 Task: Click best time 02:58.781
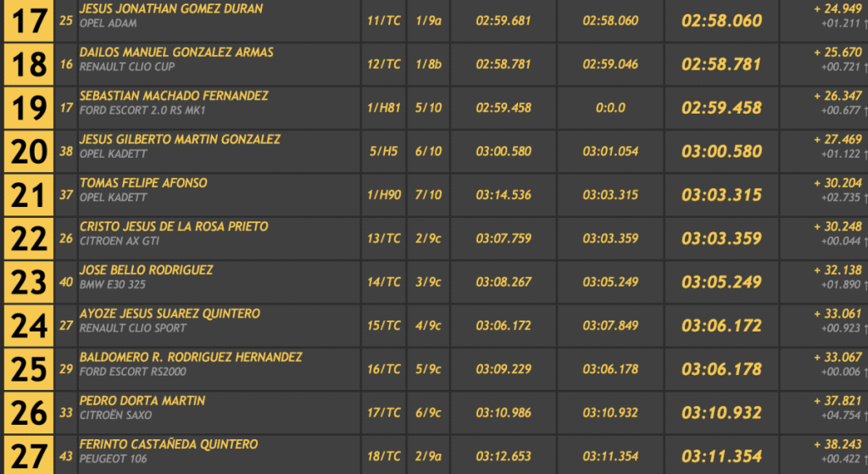[x=721, y=64]
